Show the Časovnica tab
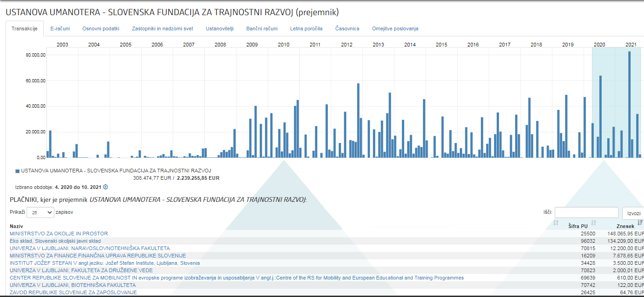Viewport: 644px width, 297px height. (347, 29)
